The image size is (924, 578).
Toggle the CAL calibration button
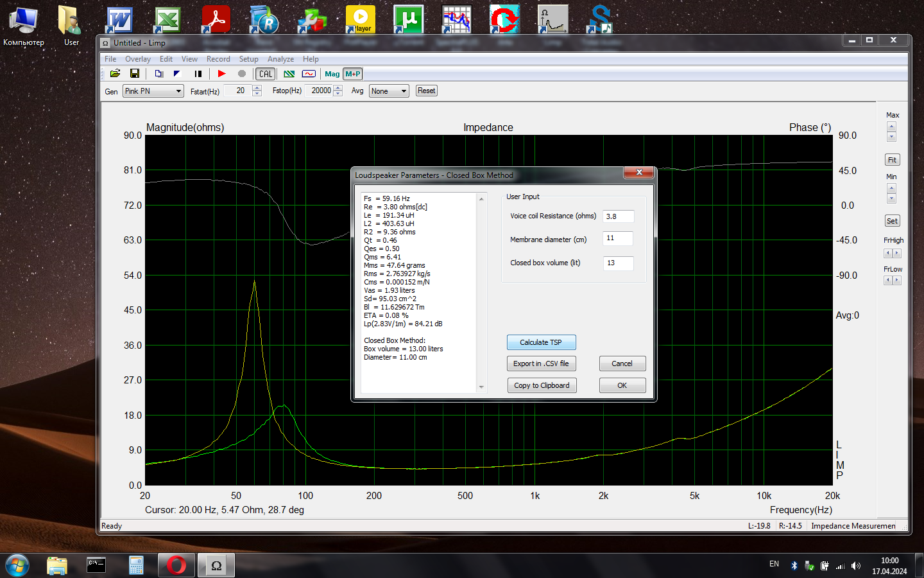point(266,74)
